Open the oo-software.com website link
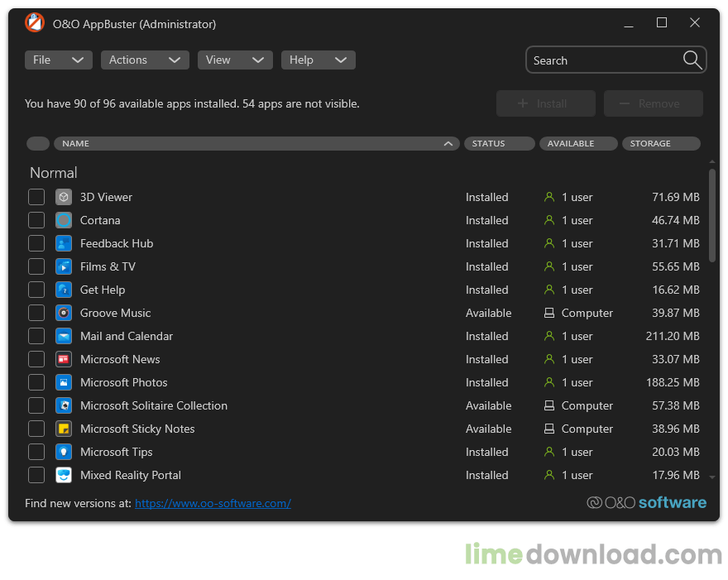Viewport: 728px width, 580px height. tap(213, 503)
